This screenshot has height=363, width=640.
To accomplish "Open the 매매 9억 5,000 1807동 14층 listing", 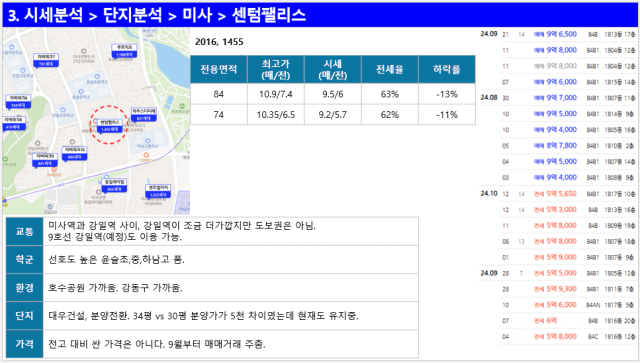I will tap(569, 162).
